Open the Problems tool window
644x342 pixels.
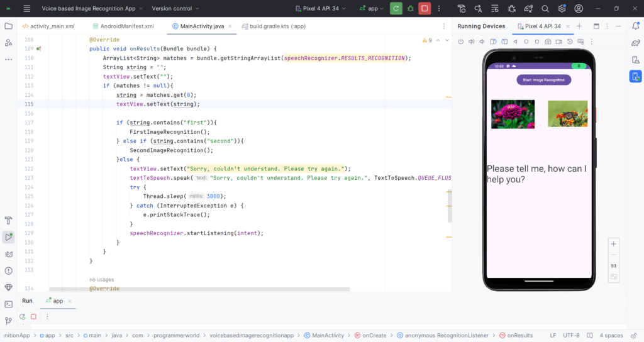click(x=8, y=271)
